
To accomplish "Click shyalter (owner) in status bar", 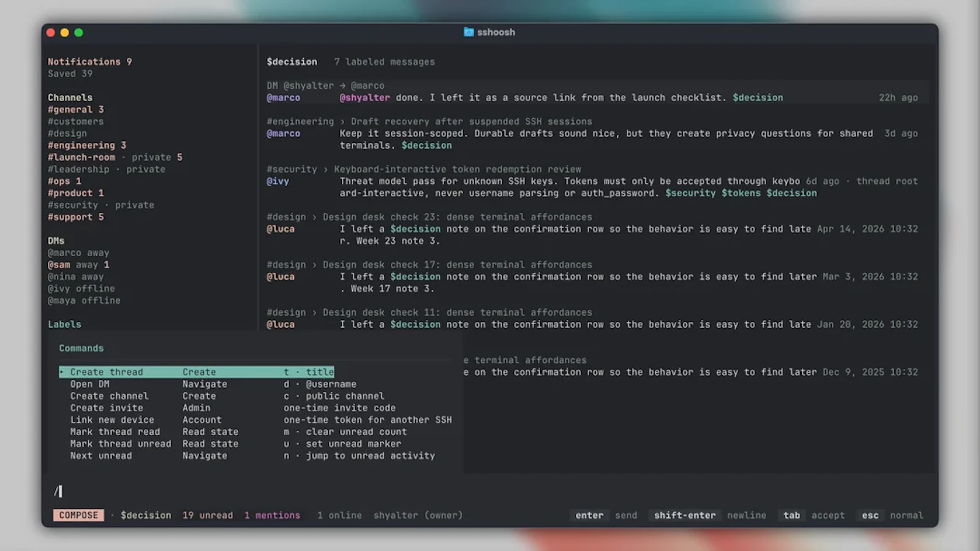I will pos(418,515).
